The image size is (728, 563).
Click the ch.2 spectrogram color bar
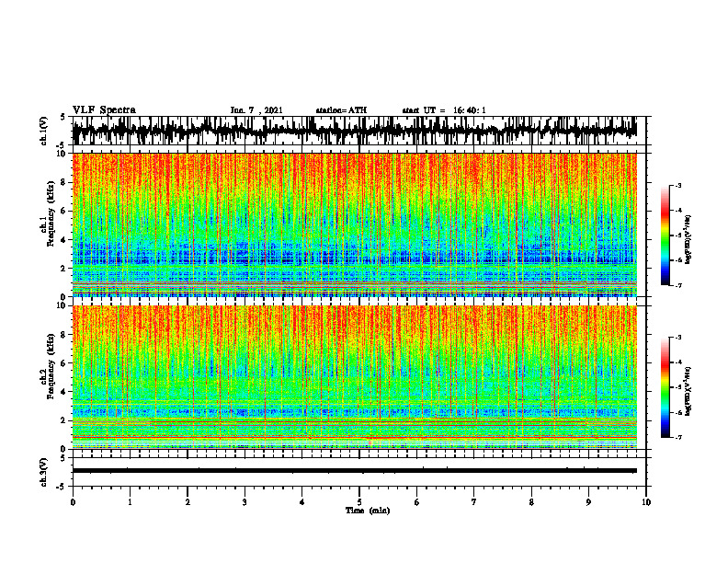[x=665, y=387]
